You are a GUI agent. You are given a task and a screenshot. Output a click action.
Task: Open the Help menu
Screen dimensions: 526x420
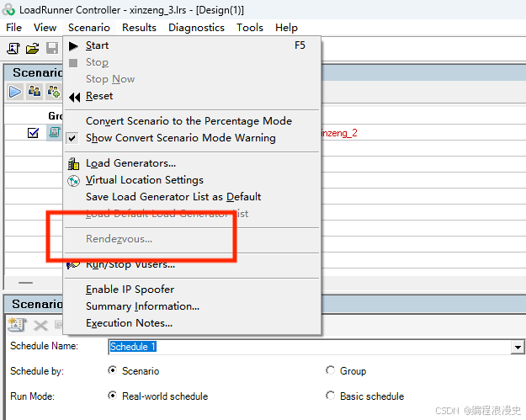click(286, 28)
